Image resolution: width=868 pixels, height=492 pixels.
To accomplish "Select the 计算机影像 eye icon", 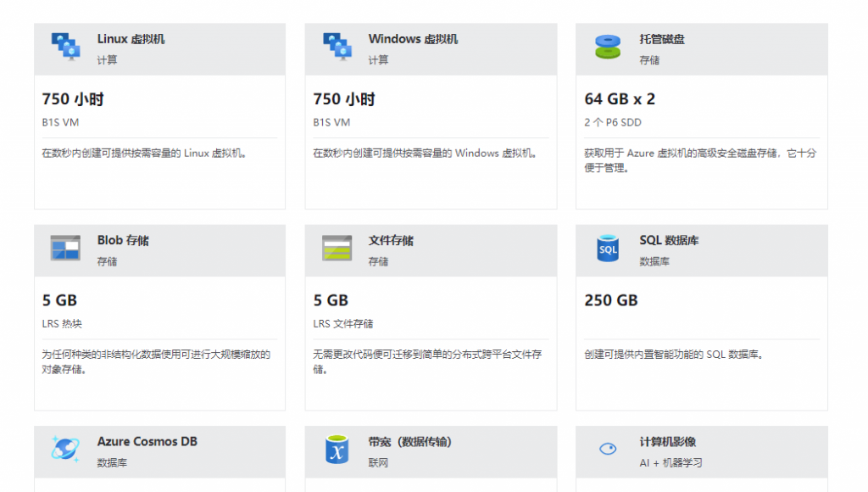I will [608, 449].
